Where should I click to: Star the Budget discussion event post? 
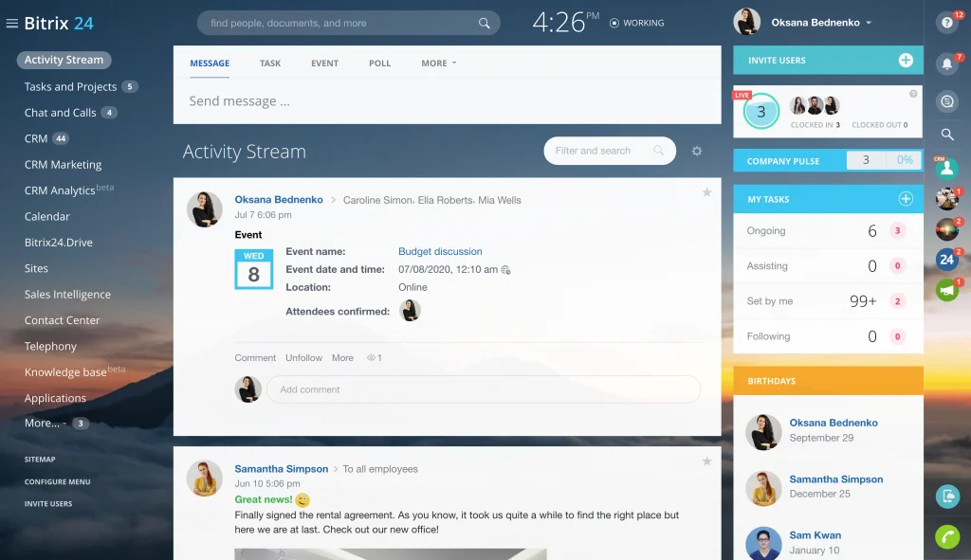[706, 192]
